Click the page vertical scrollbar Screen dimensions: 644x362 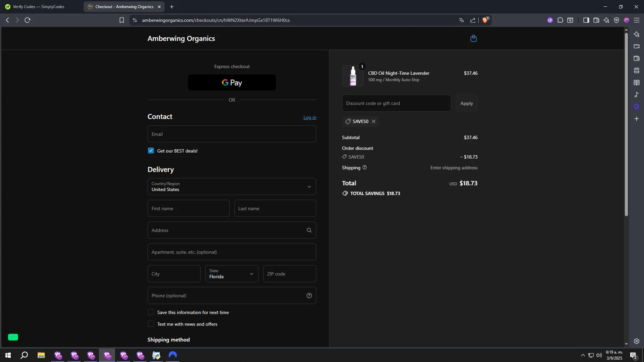(626, 124)
